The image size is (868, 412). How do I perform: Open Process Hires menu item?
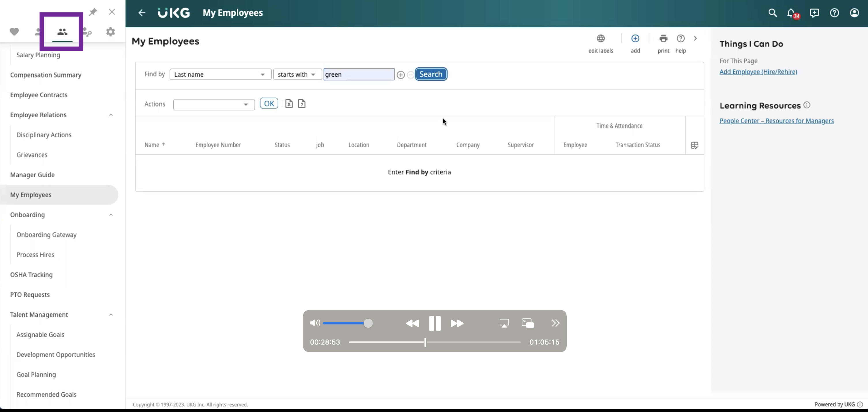(35, 254)
